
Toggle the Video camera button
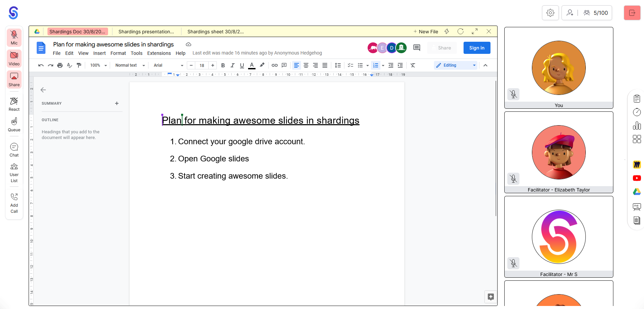point(14,58)
